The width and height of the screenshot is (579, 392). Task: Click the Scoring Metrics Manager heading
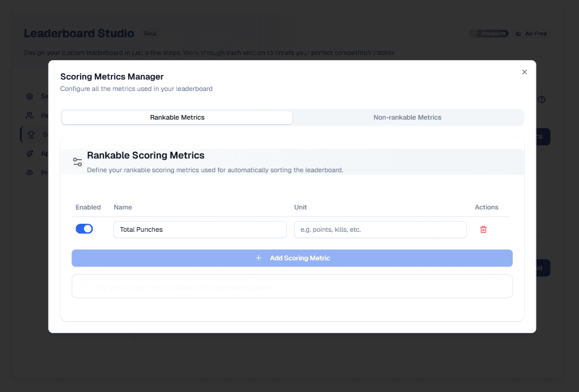click(x=112, y=77)
